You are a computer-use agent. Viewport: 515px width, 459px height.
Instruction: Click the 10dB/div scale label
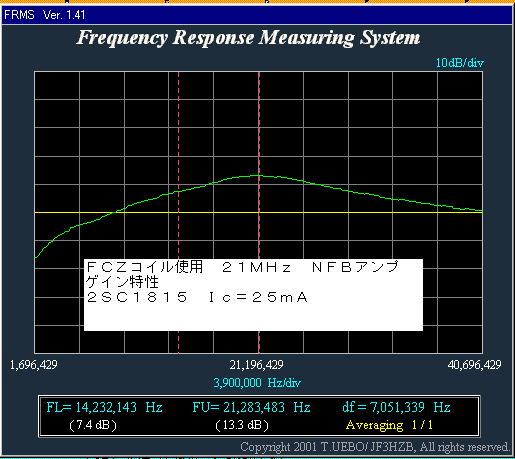pyautogui.click(x=460, y=63)
